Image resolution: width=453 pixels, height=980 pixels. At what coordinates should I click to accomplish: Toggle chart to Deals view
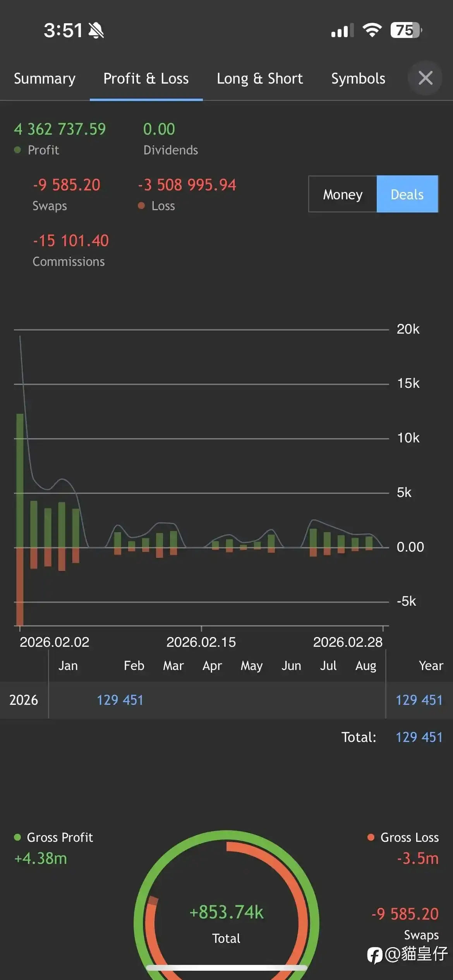pos(407,194)
